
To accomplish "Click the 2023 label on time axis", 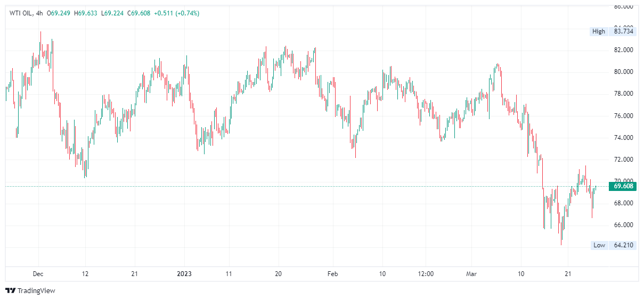I will click(x=184, y=274).
